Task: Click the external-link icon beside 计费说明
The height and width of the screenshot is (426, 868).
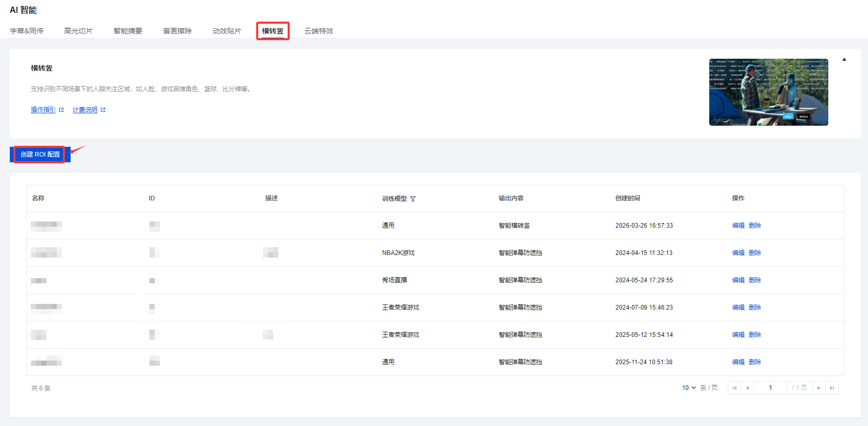Action: click(103, 110)
